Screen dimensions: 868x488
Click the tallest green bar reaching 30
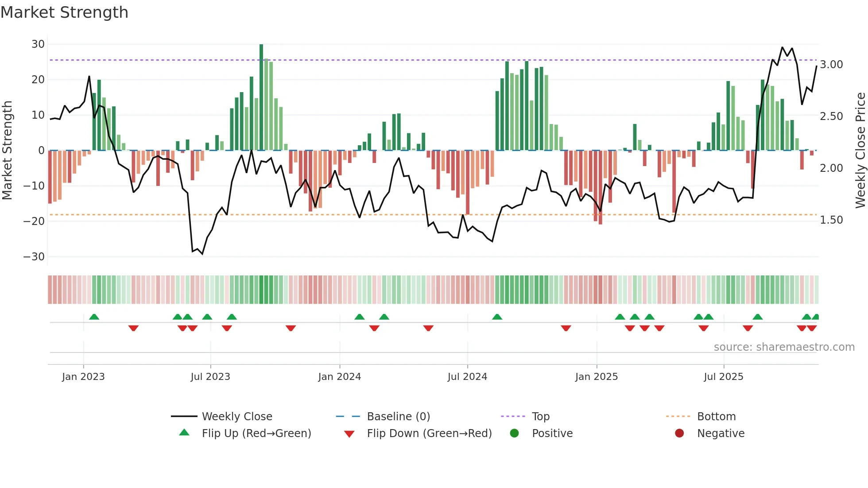(261, 97)
